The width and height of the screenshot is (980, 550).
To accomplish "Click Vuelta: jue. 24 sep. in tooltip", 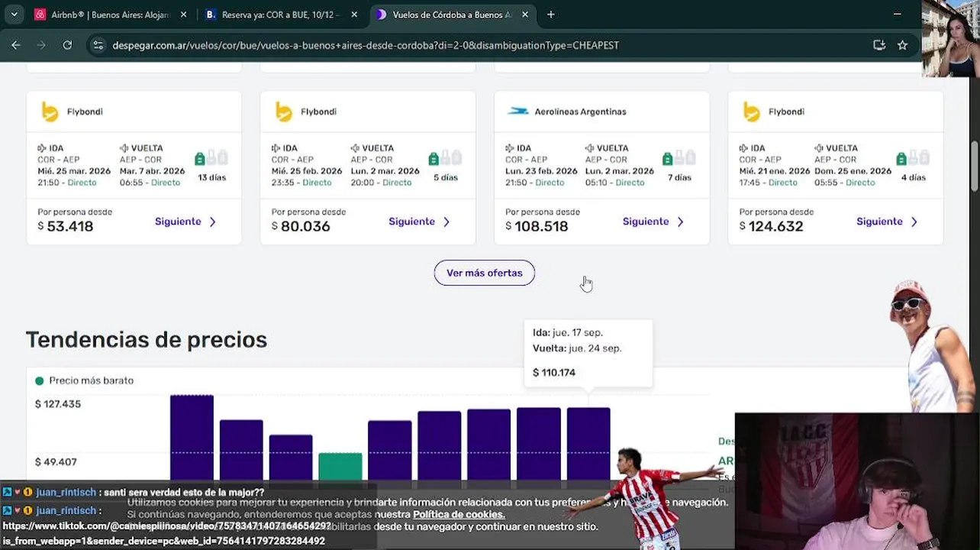I will 577,348.
